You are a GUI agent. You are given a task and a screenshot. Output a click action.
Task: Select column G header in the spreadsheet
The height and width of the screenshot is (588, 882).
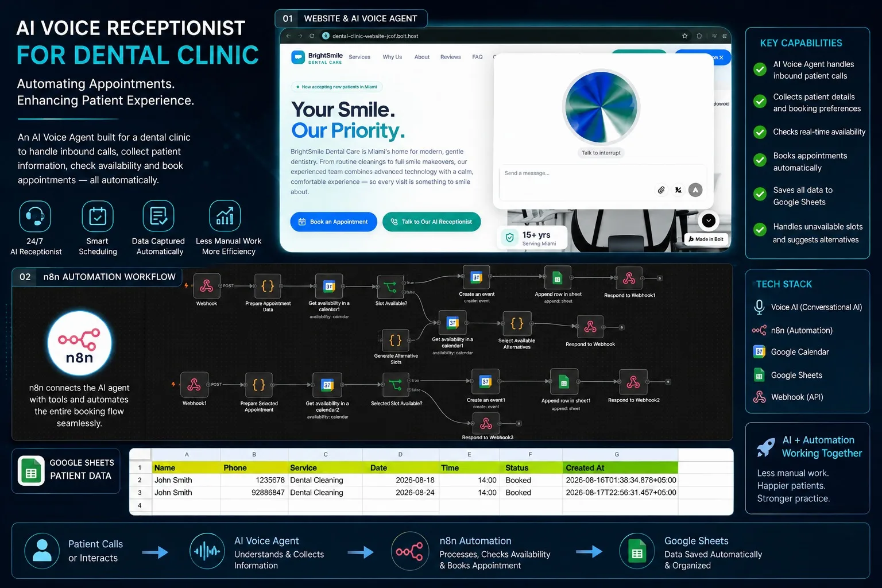click(x=617, y=454)
